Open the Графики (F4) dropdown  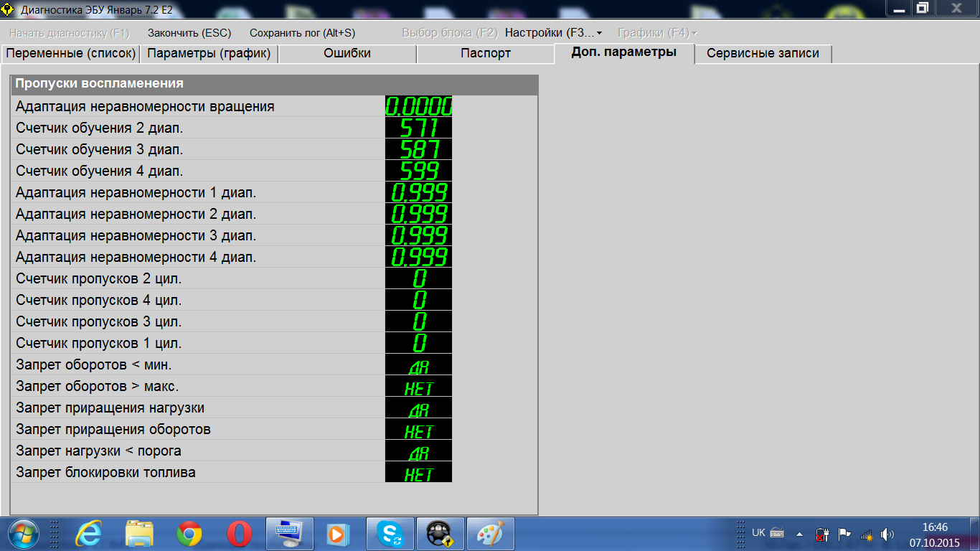pyautogui.click(x=656, y=33)
